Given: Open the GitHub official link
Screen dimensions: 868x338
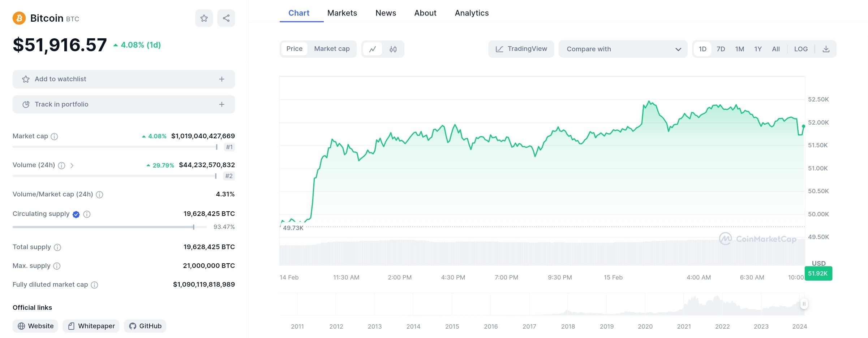Looking at the screenshot, I should click(x=145, y=326).
